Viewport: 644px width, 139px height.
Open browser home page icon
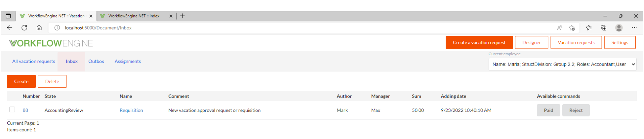click(39, 28)
